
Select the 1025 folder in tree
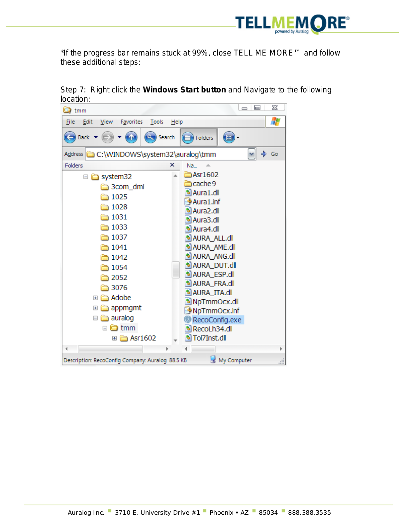point(114,197)
